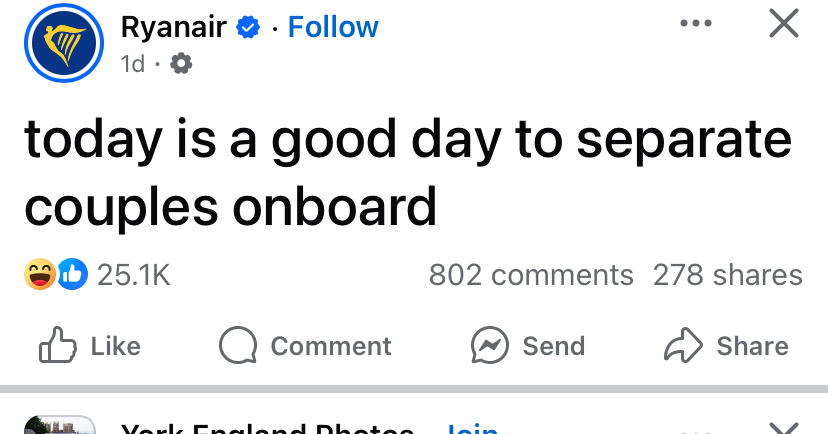Image resolution: width=828 pixels, height=434 pixels.
Task: Click the Haha reaction emoji icon
Action: point(41,275)
